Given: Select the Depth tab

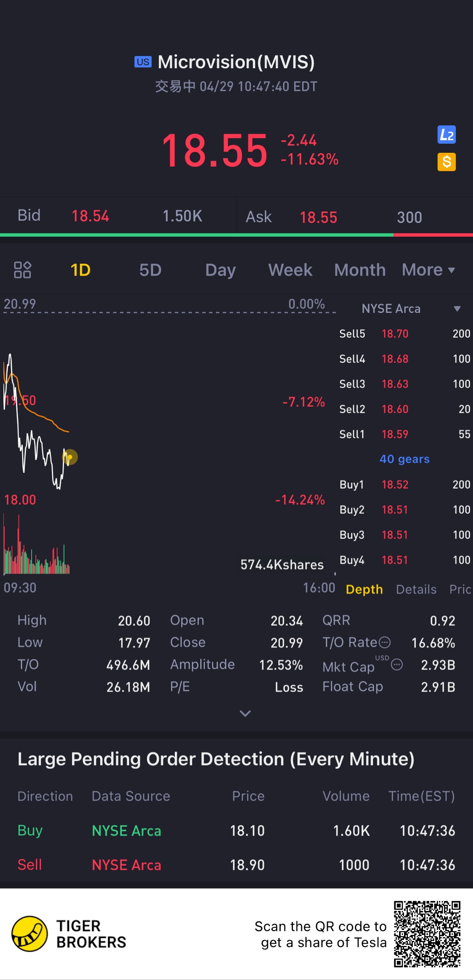Looking at the screenshot, I should [x=364, y=589].
